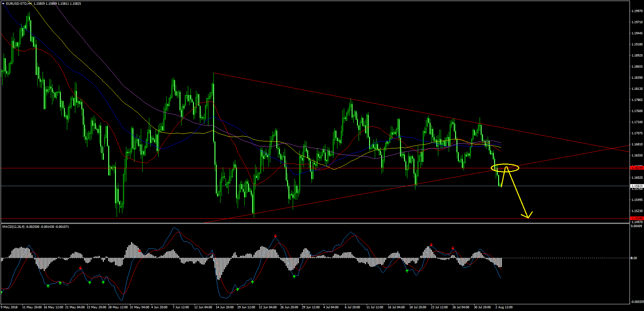
Task: Click the 1.19970 price scale value
Action: pyautogui.click(x=637, y=11)
